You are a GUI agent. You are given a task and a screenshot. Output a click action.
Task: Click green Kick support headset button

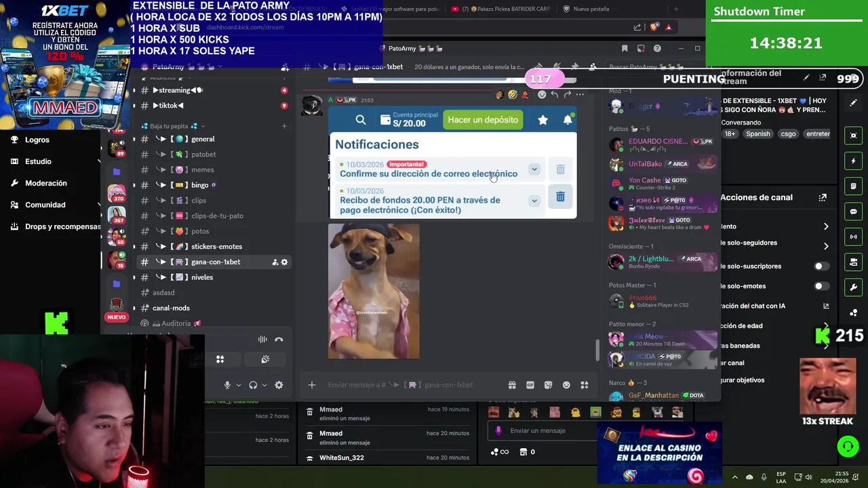coord(848,446)
